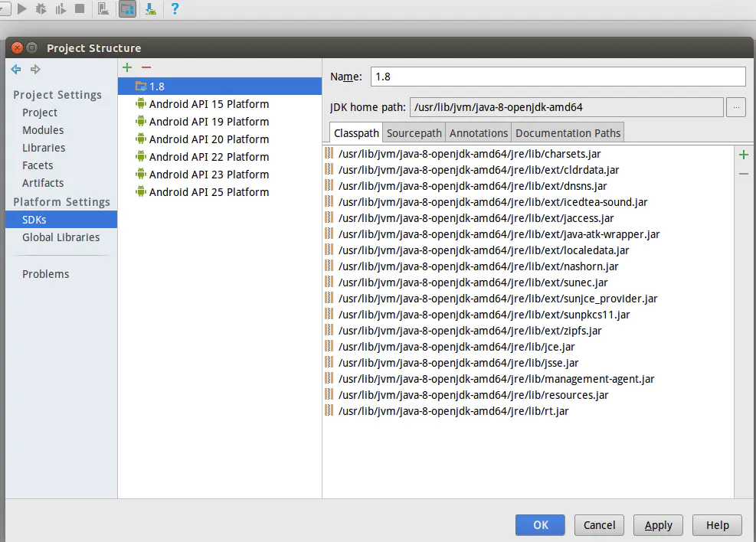This screenshot has height=542, width=756.
Task: Select java-atk-wrapper.jar classpath entry
Action: tap(528, 234)
